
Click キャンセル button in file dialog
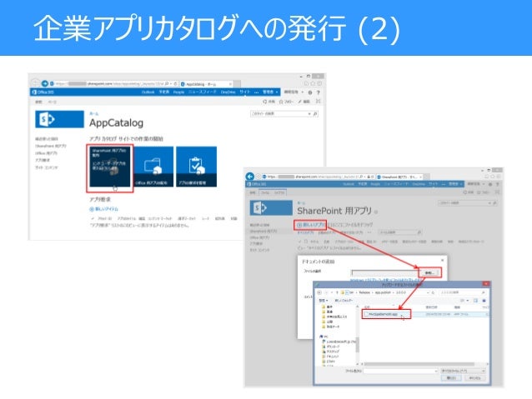474,378
